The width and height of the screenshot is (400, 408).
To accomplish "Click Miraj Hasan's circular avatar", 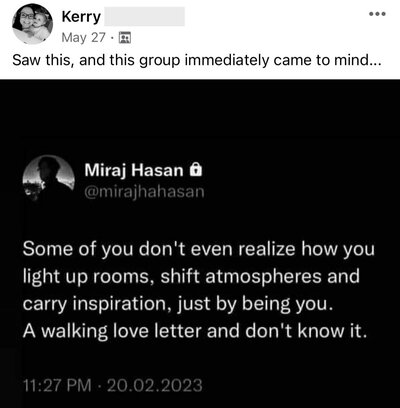I will [48, 180].
